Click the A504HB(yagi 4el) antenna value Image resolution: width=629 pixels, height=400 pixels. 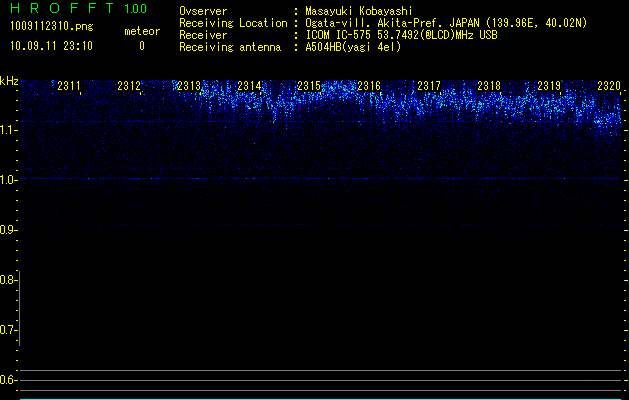pyautogui.click(x=353, y=47)
